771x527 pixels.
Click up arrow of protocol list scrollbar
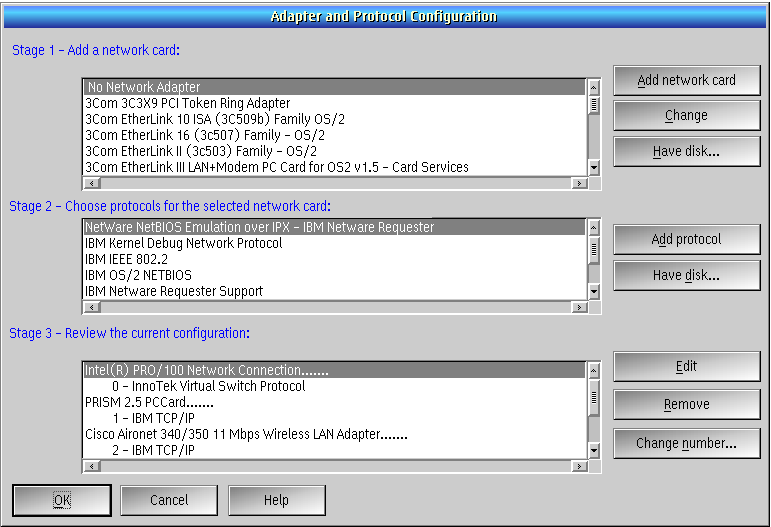594,228
